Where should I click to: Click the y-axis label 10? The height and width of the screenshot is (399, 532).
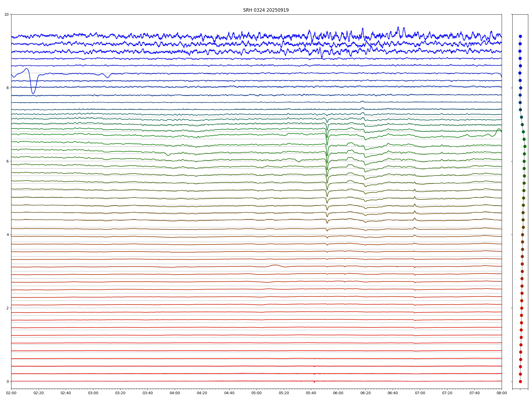(x=6, y=14)
